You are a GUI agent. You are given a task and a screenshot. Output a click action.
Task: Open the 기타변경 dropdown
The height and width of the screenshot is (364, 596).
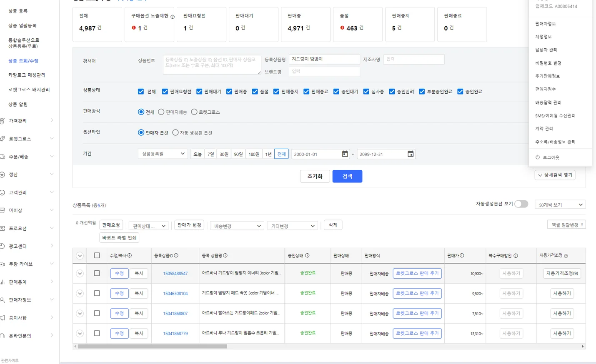click(x=292, y=226)
